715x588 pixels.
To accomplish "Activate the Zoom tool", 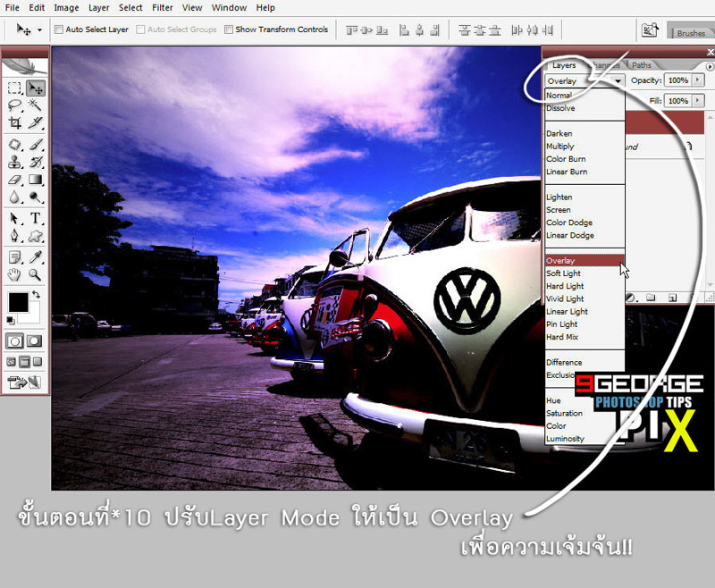I will point(35,275).
